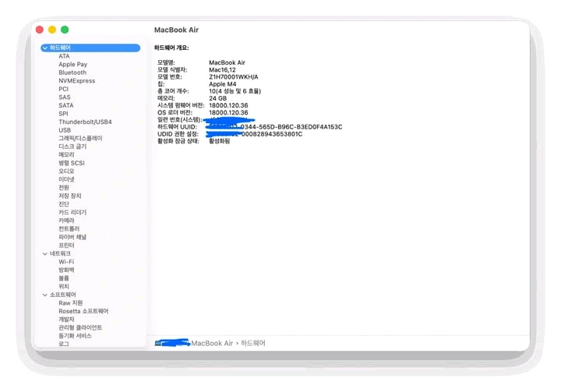This screenshot has height=392, width=561.
Task: Click the computer icon in path bar
Action: [x=159, y=344]
